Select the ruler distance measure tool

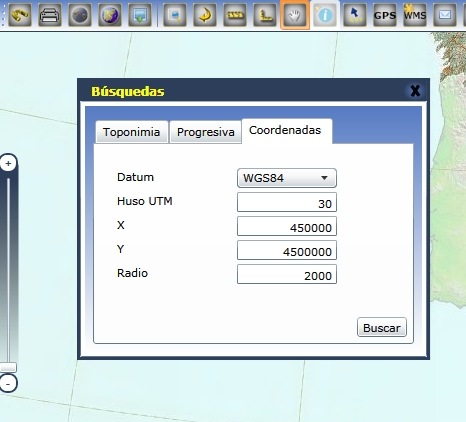coord(235,15)
